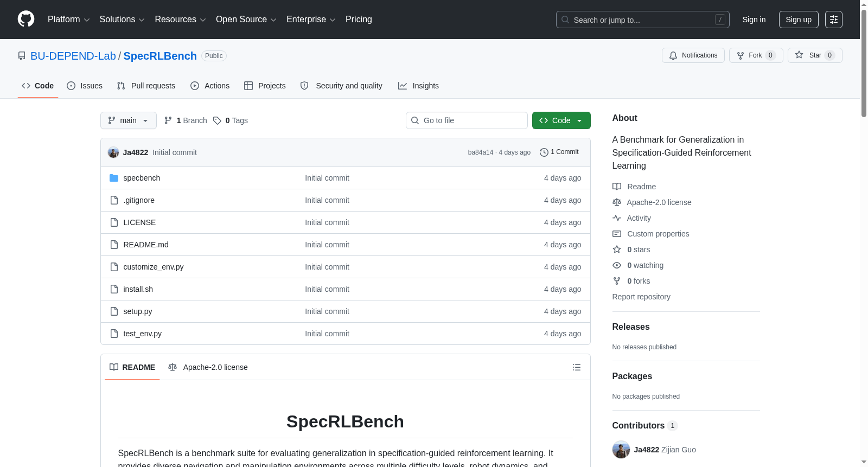The height and width of the screenshot is (467, 868).
Task: Click the magnifier icon in Go to file
Action: pos(415,120)
